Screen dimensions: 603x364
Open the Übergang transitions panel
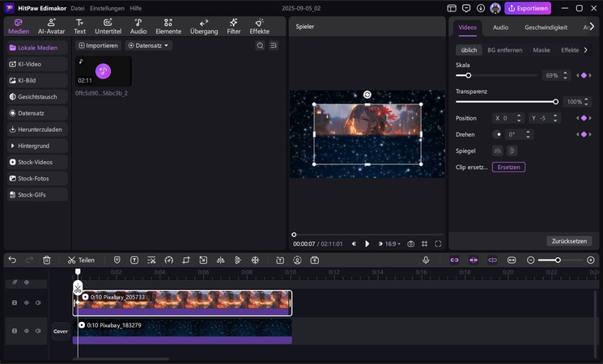(x=204, y=27)
